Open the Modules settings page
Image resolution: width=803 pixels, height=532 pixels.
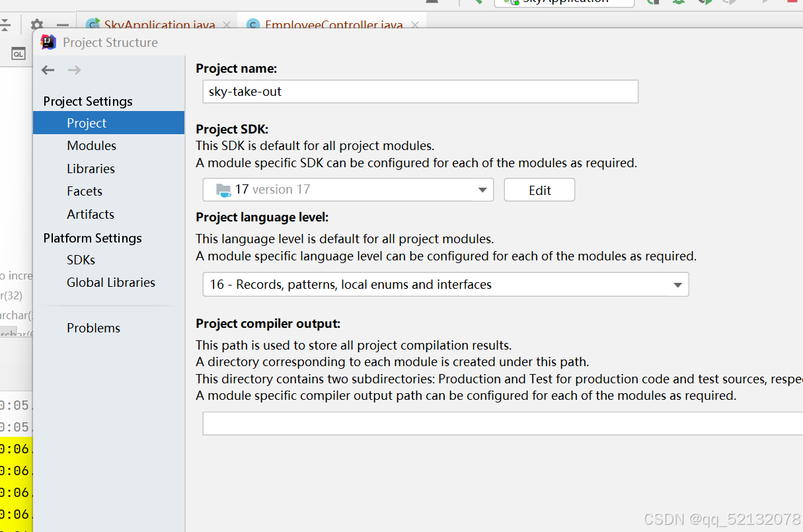(x=91, y=145)
